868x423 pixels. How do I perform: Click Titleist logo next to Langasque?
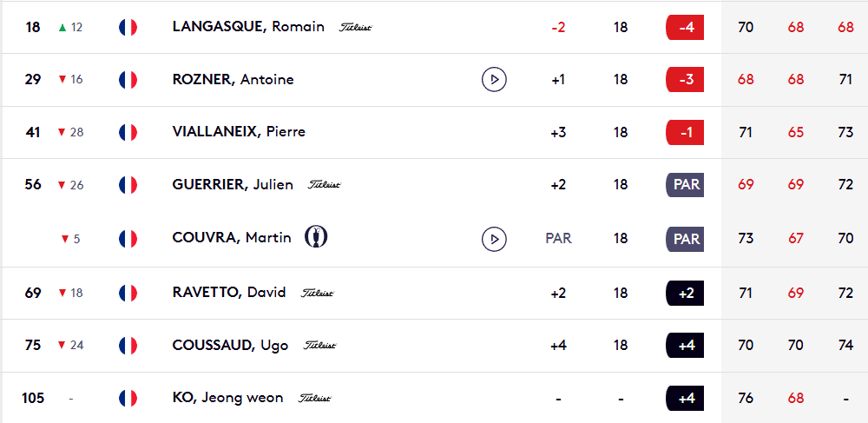[x=356, y=28]
